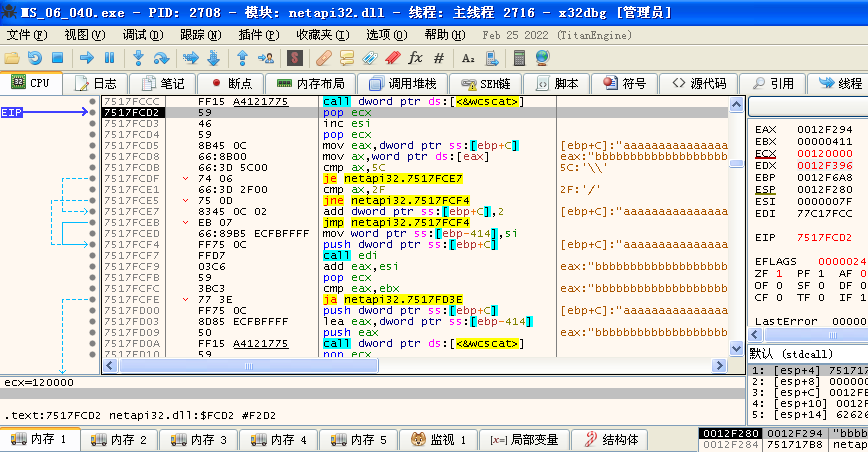Stop the debugging session
Screen dimensions: 868x452
[x=57, y=57]
